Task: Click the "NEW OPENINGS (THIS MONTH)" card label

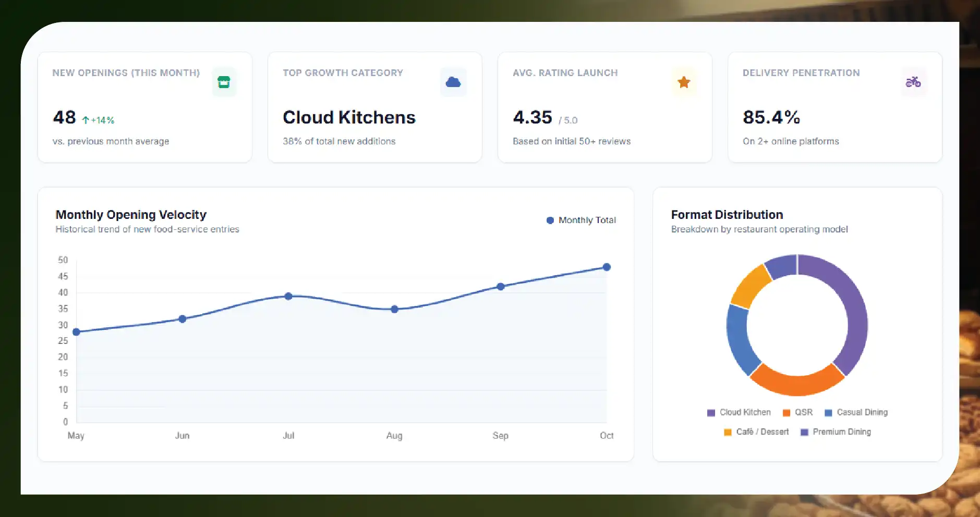Action: tap(126, 73)
